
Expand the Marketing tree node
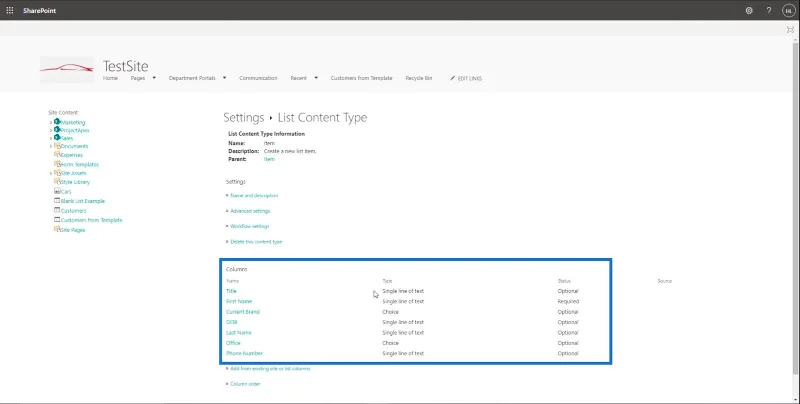click(51, 122)
